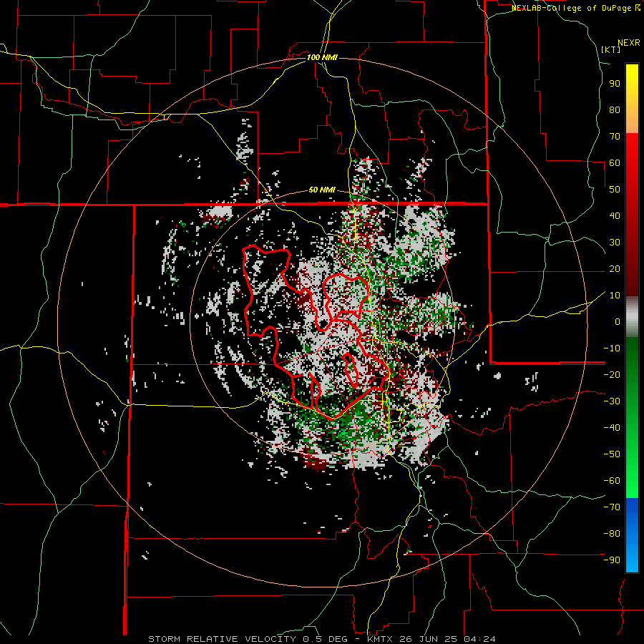
Task: Click the "[KT]" units label above scale
Action: pos(610,49)
